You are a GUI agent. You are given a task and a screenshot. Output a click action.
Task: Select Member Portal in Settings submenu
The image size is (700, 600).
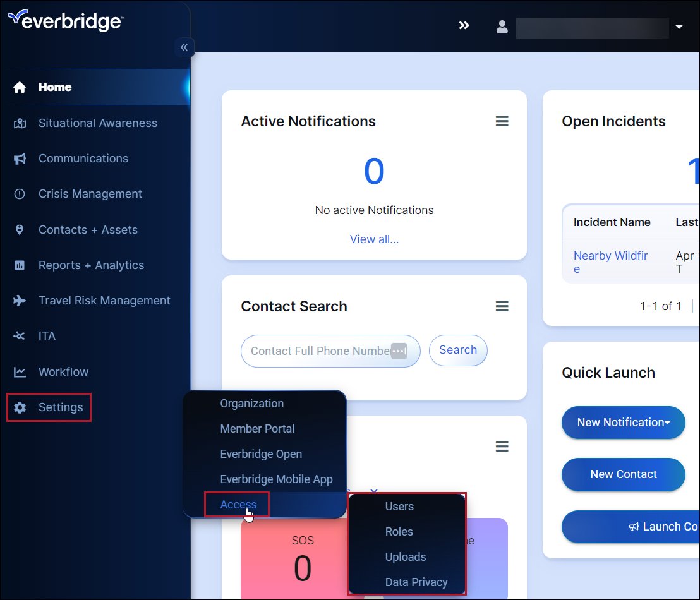coord(257,429)
